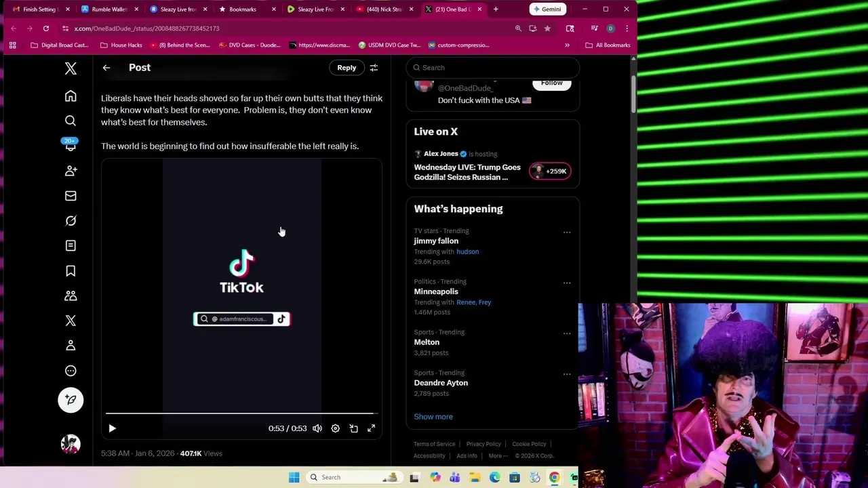Switch to Bookmarks browser tab
The height and width of the screenshot is (488, 868).
click(x=248, y=9)
